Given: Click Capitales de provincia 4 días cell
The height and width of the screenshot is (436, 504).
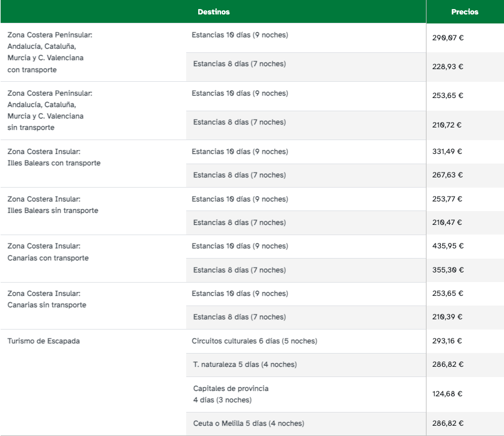Looking at the screenshot, I should pos(231,394).
